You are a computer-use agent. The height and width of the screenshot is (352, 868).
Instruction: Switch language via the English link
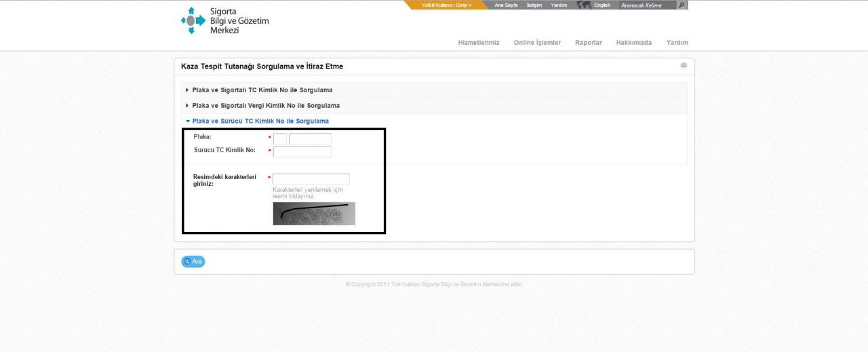pos(602,5)
